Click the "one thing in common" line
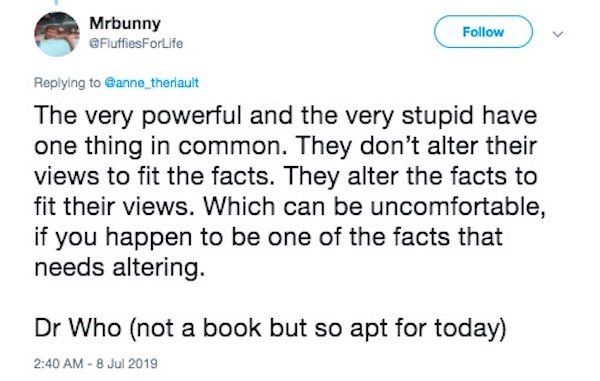Image resolution: width=600 pixels, height=381 pixels. coord(285,147)
